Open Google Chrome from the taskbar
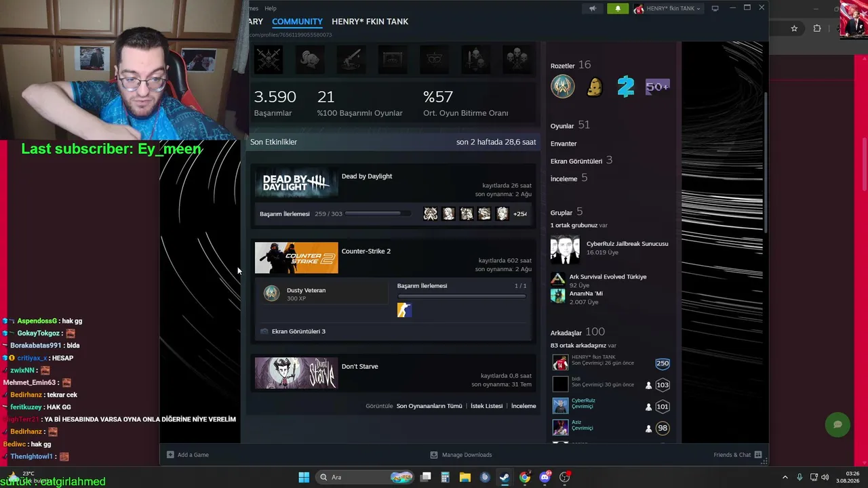Image resolution: width=868 pixels, height=488 pixels. (x=525, y=477)
